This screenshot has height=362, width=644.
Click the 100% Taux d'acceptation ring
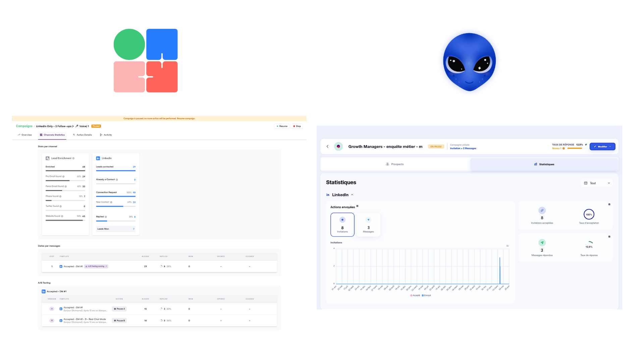click(x=589, y=215)
